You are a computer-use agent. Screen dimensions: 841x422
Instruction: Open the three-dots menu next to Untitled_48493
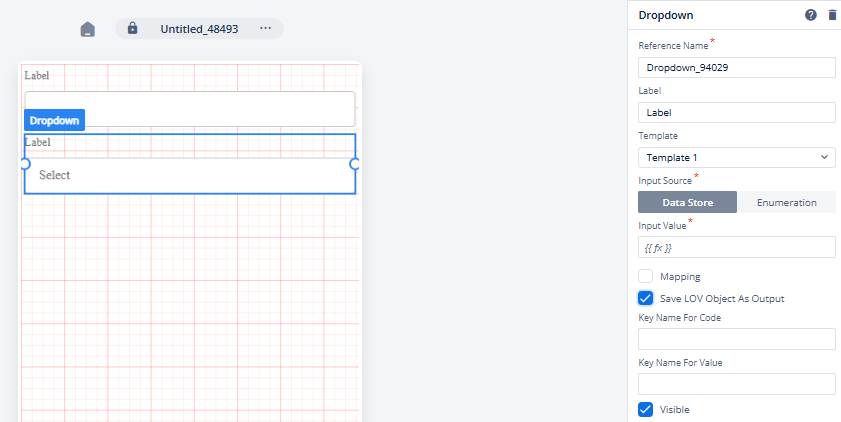click(x=265, y=28)
